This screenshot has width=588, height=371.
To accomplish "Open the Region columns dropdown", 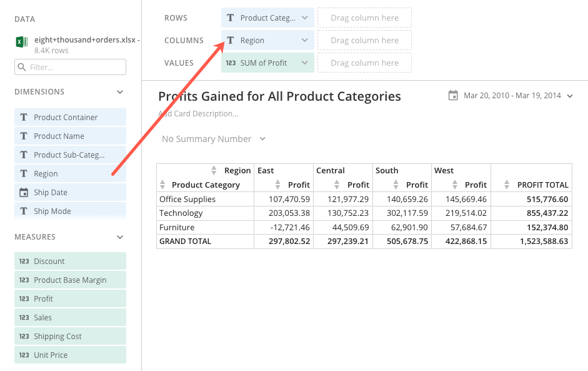I will pos(306,40).
